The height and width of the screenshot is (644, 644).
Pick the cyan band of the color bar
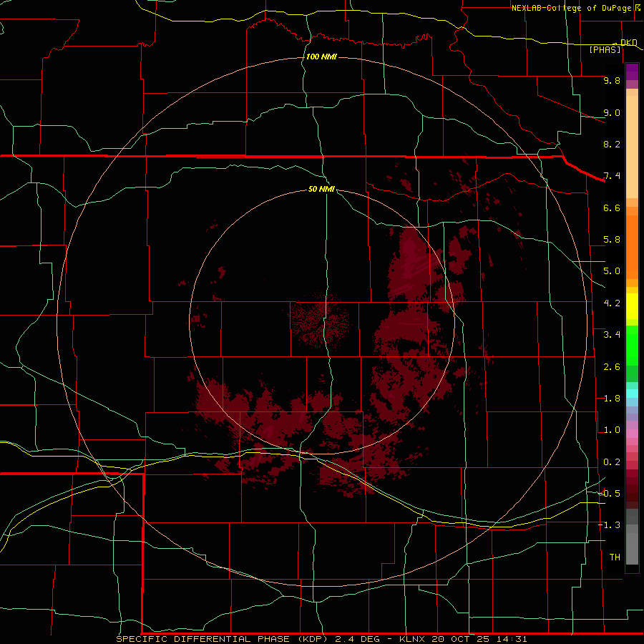click(632, 393)
